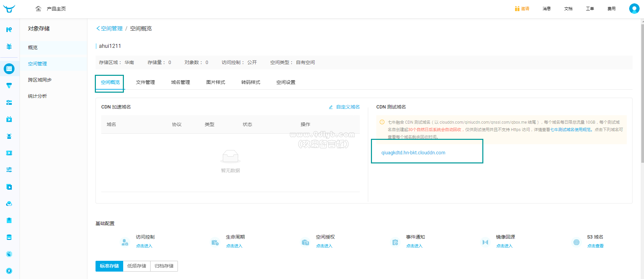Open the server rack sidebar icon

point(9,102)
